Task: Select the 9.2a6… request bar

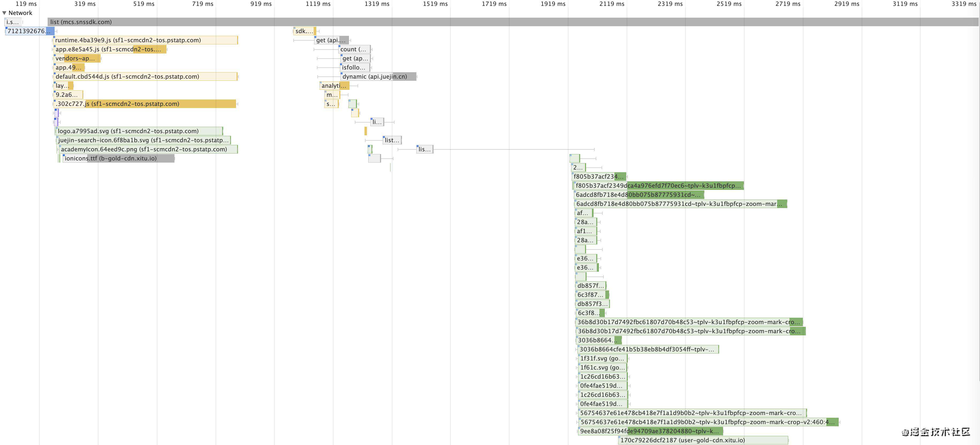Action: [x=68, y=95]
